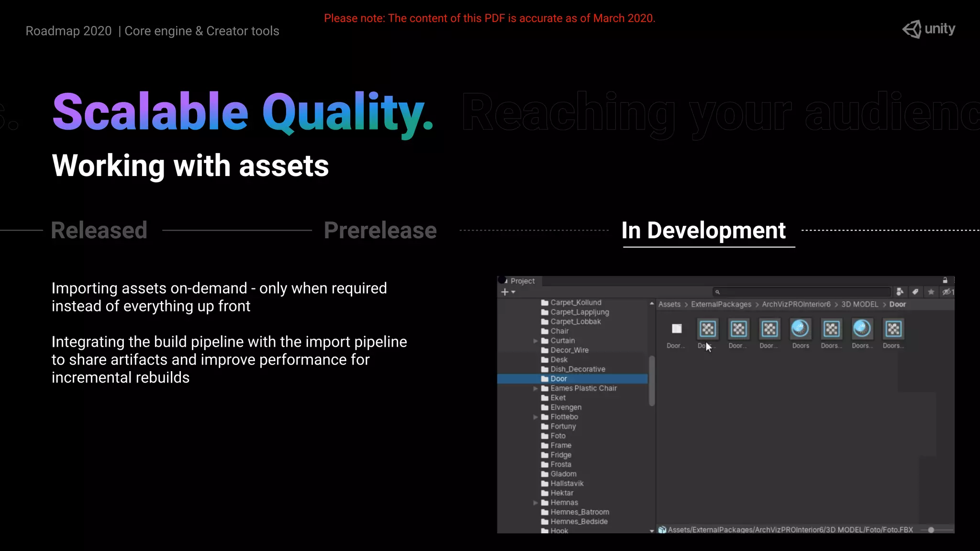Viewport: 980px width, 551px height.
Task: Click inside the Project search field
Action: (802, 292)
